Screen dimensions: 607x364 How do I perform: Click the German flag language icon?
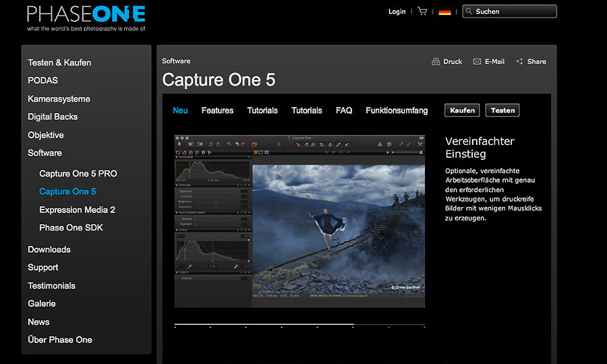[x=444, y=11]
